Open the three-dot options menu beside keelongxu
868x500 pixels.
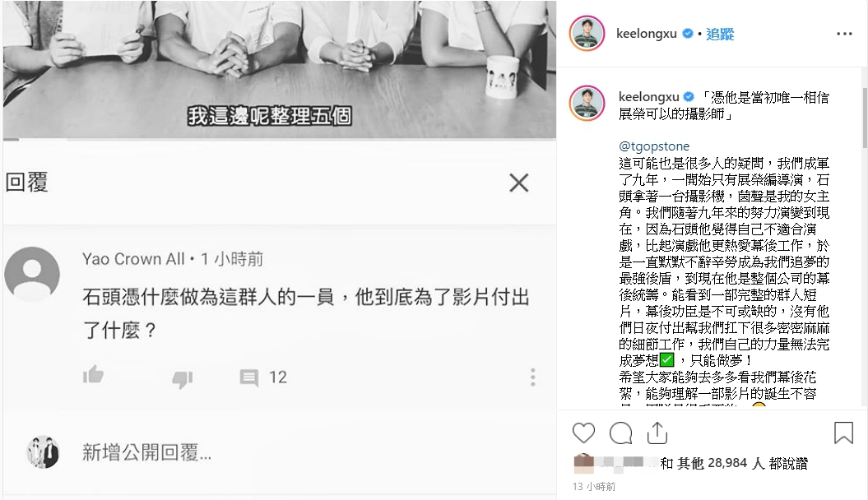[x=844, y=34]
